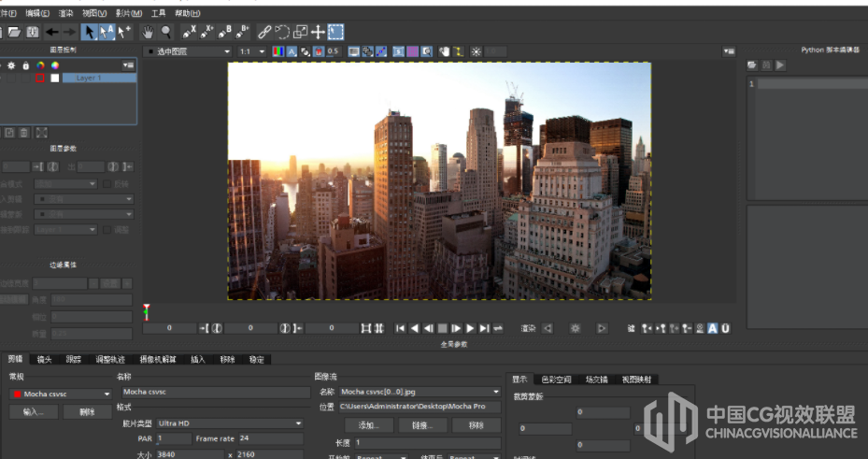The height and width of the screenshot is (459, 868).
Task: Click the 0.5 matte opacity value
Action: (x=333, y=51)
